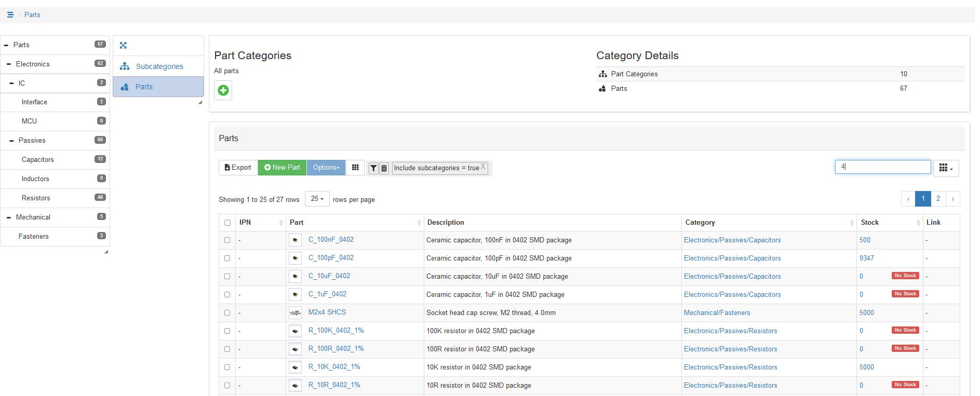Click the hamburger menu icon in breadcrumb bar
The height and width of the screenshot is (396, 980).
point(10,15)
